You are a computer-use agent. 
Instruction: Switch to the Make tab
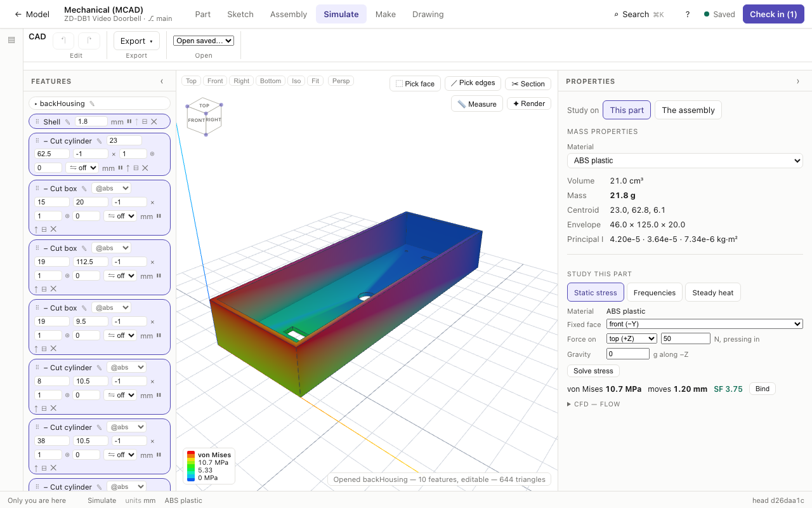[x=385, y=14]
